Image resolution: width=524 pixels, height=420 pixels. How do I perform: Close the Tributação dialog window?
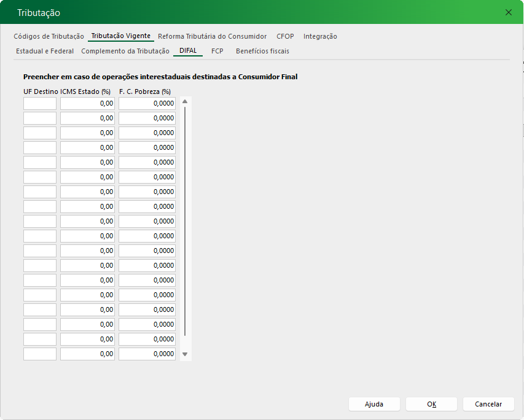click(508, 12)
